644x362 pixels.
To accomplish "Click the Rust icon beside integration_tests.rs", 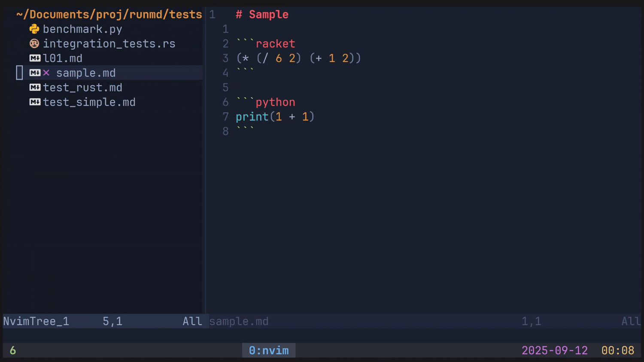I will pyautogui.click(x=34, y=44).
